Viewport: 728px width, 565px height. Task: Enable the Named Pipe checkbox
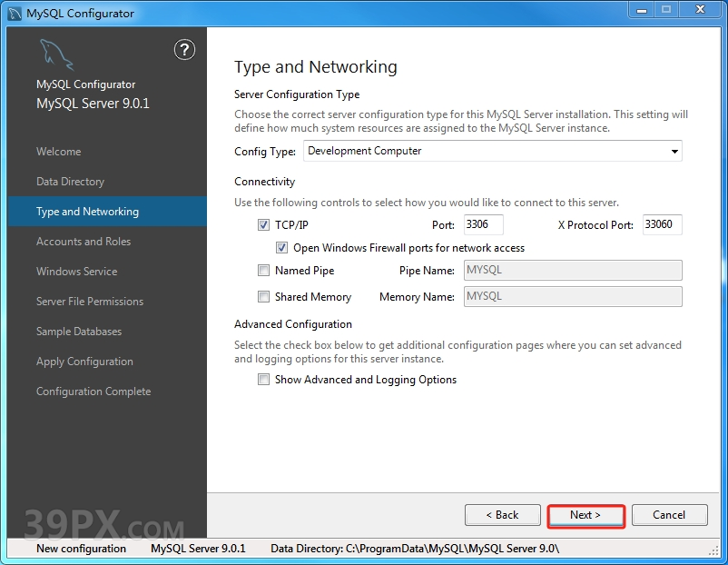[x=264, y=271]
